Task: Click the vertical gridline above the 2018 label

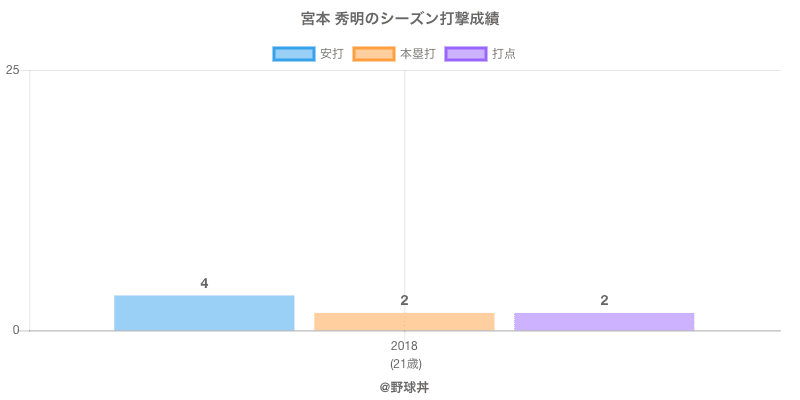Action: 405,180
